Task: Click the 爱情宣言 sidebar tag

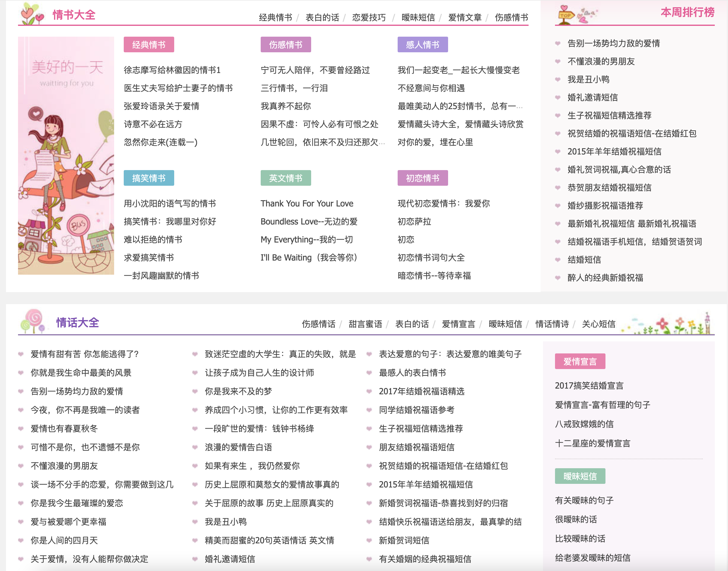Action: pos(580,362)
